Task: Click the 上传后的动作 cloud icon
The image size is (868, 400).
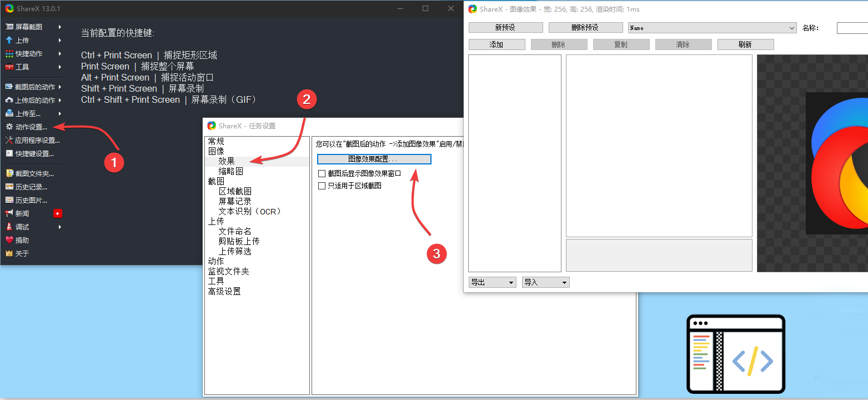Action: point(9,100)
